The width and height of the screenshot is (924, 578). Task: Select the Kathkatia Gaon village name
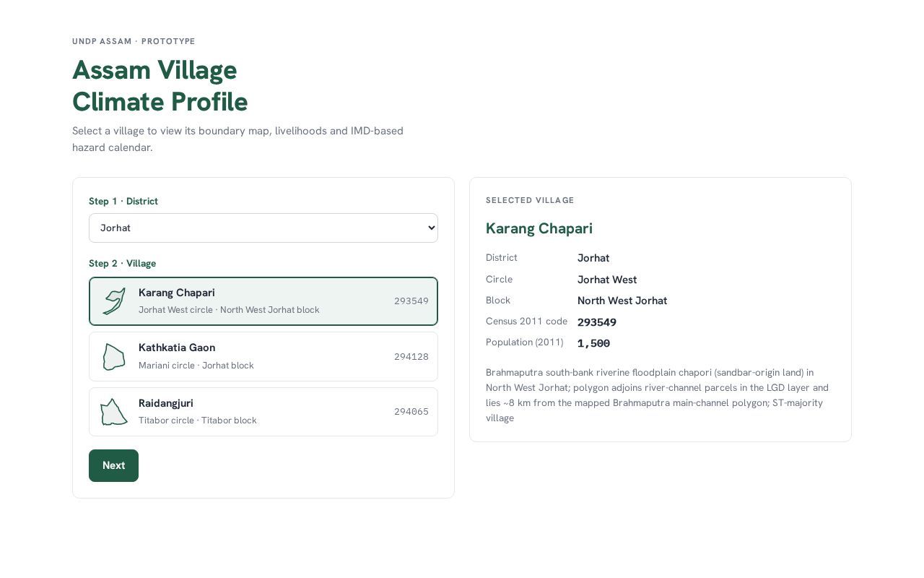tap(177, 348)
